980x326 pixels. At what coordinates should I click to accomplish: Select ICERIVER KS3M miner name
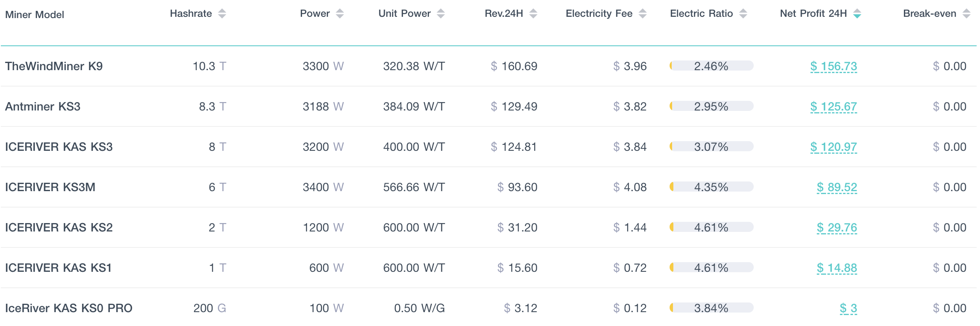pyautogui.click(x=50, y=187)
